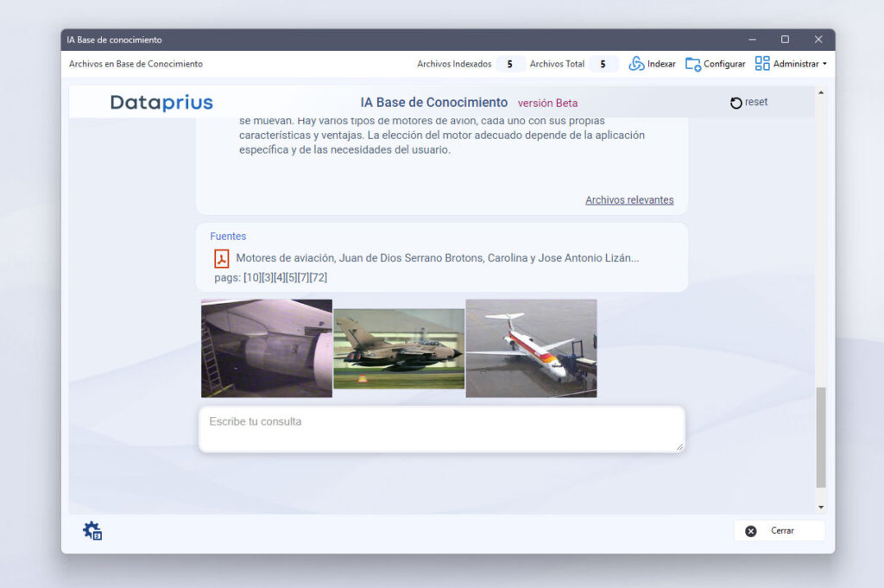
Task: Click the reset conversation icon
Action: pyautogui.click(x=736, y=103)
